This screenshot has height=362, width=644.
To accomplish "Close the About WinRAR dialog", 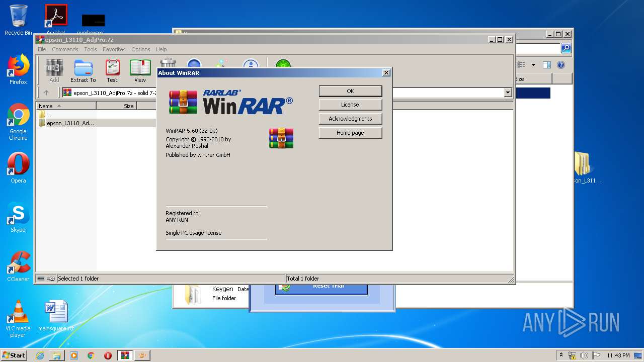I will [386, 73].
